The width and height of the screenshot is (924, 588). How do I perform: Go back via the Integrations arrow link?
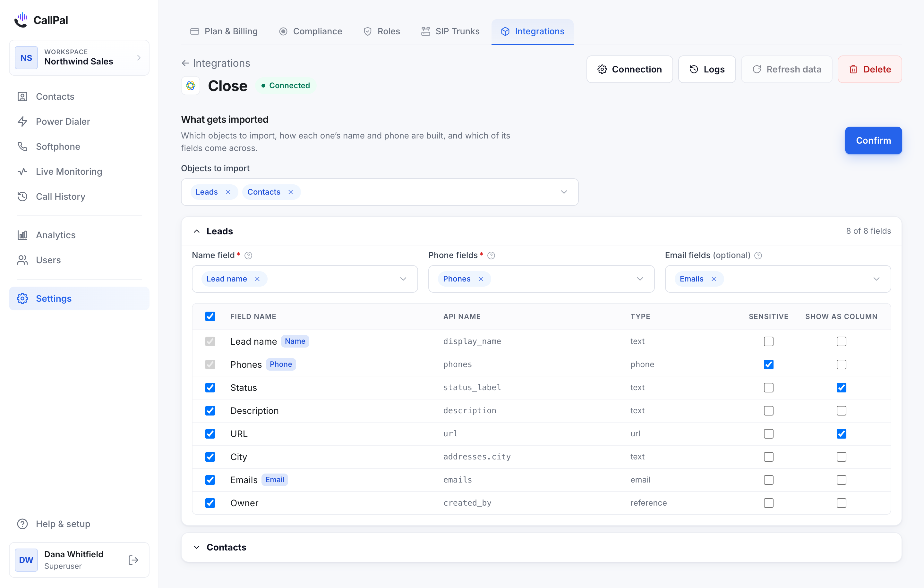(x=216, y=63)
